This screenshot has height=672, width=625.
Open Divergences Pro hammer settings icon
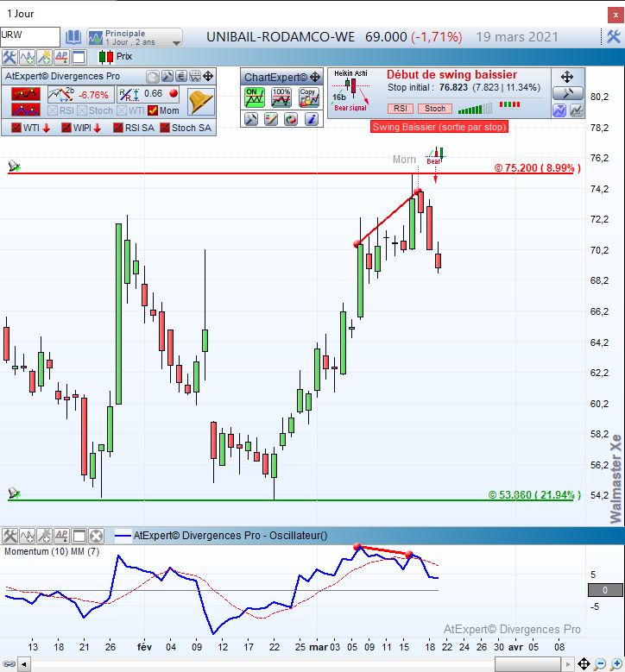[167, 77]
